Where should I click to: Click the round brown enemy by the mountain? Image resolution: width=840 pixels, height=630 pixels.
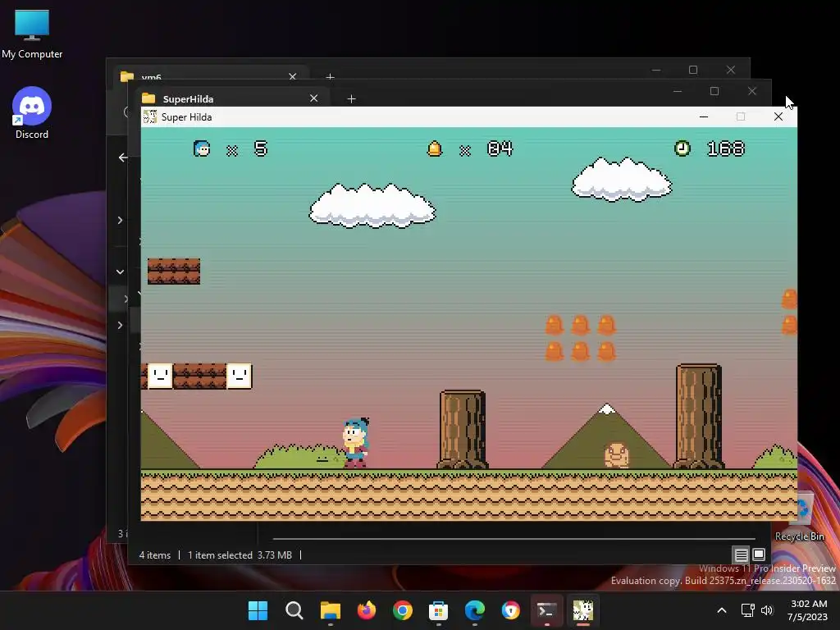click(x=617, y=454)
